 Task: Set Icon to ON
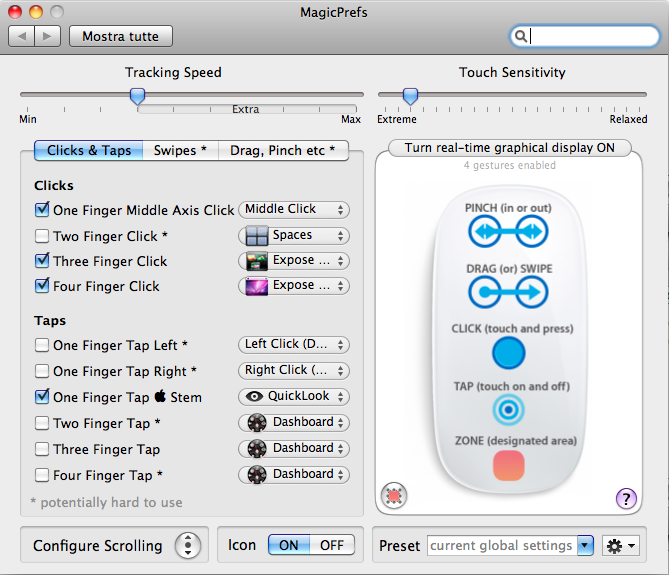[x=289, y=545]
